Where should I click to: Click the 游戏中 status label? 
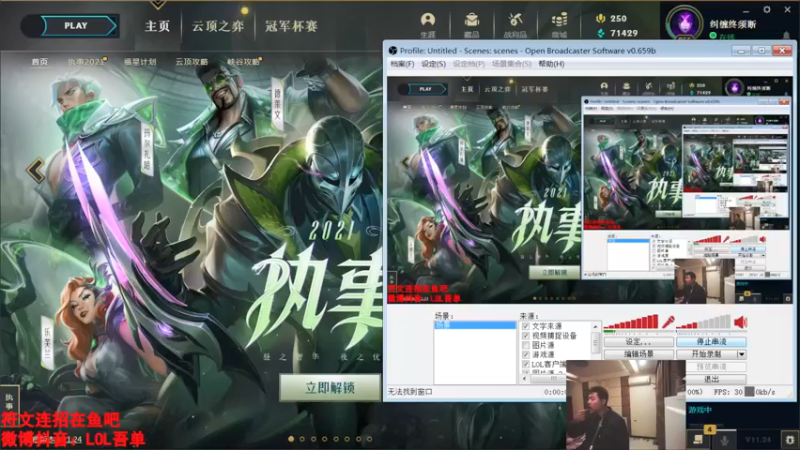701,410
